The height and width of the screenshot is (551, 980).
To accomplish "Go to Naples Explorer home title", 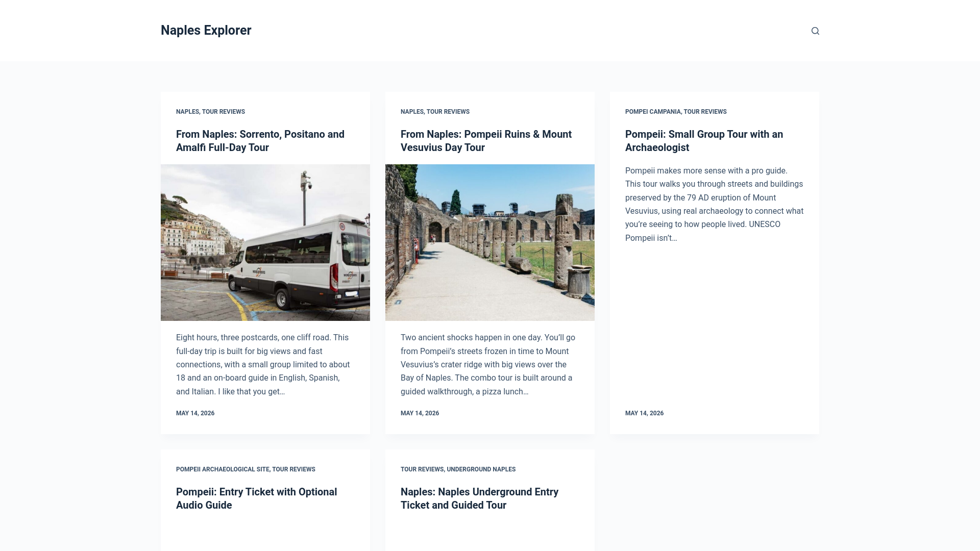I will pos(206,30).
